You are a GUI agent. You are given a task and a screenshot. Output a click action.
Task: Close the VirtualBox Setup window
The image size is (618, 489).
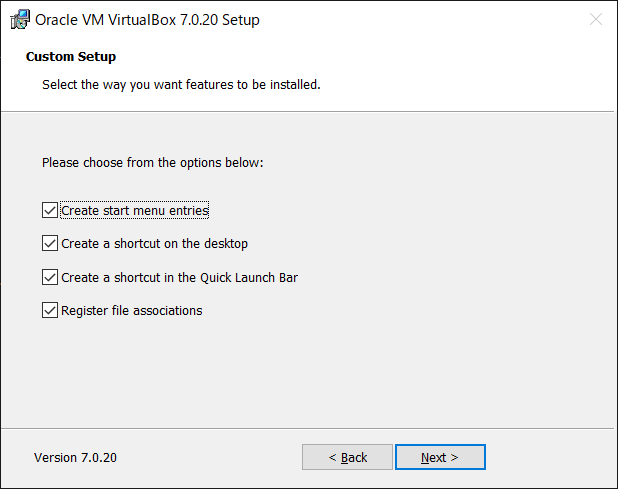[x=596, y=19]
